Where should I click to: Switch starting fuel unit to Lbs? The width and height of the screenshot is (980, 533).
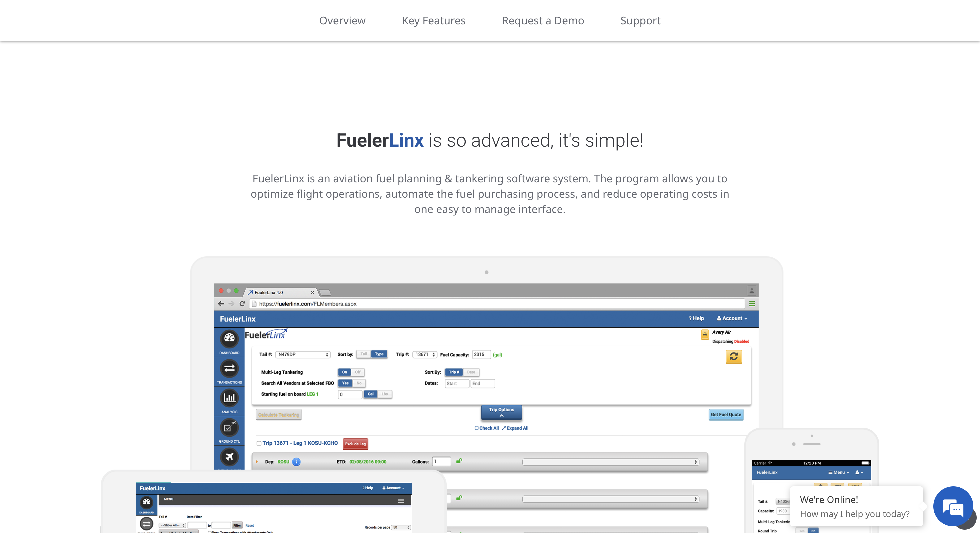pos(385,394)
